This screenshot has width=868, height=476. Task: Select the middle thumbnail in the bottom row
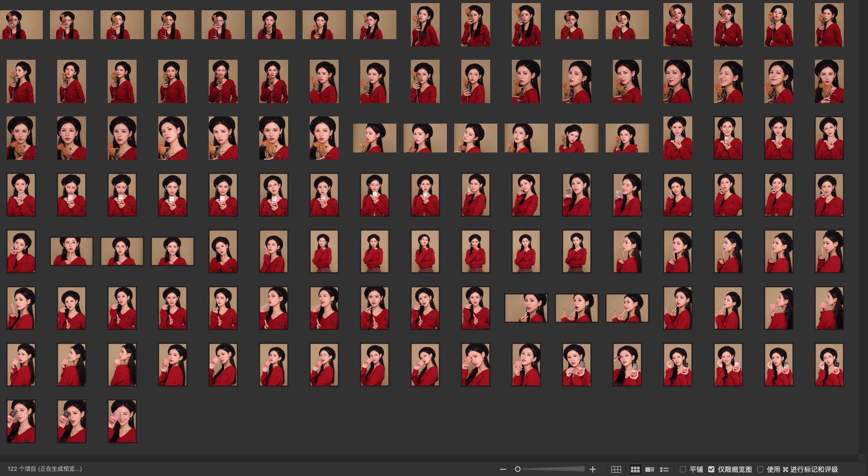[72, 421]
